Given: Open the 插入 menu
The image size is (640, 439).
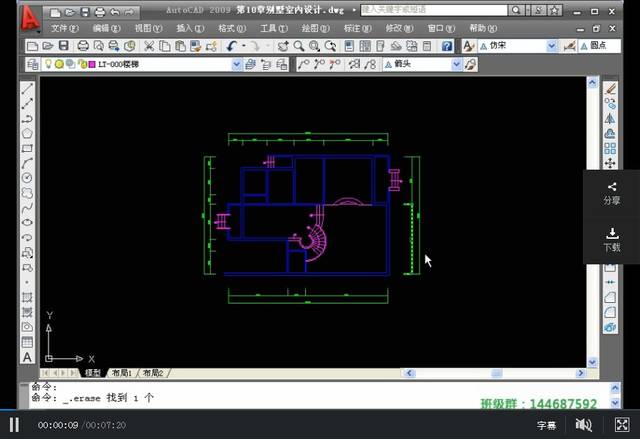Looking at the screenshot, I should pyautogui.click(x=190, y=28).
